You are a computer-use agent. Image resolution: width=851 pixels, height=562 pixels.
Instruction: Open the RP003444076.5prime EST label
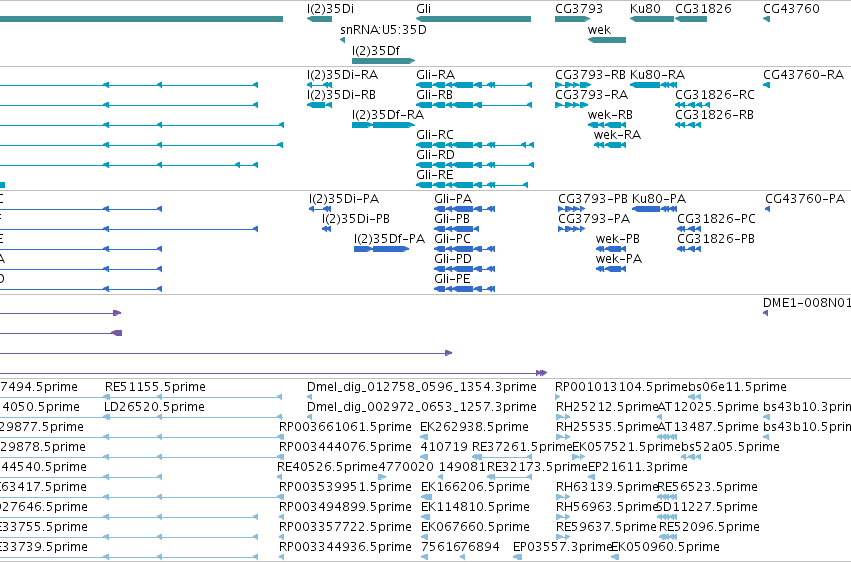345,448
